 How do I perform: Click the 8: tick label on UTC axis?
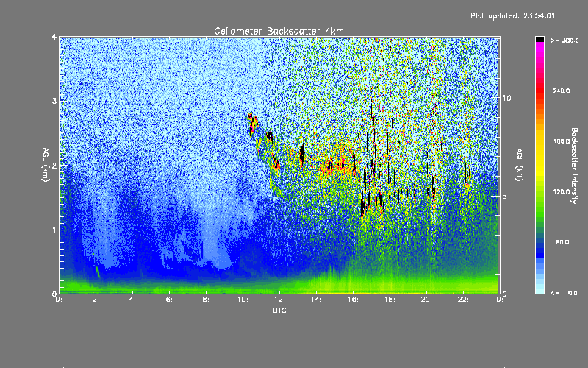pos(207,300)
